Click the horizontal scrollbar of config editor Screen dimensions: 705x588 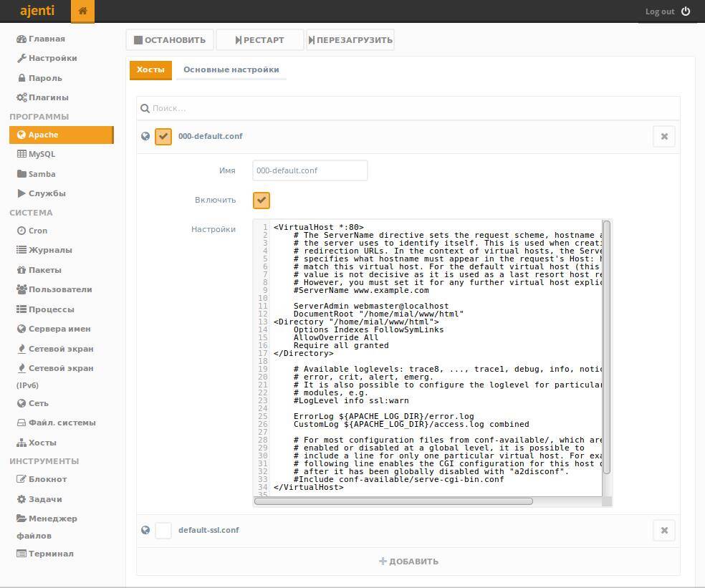click(393, 501)
